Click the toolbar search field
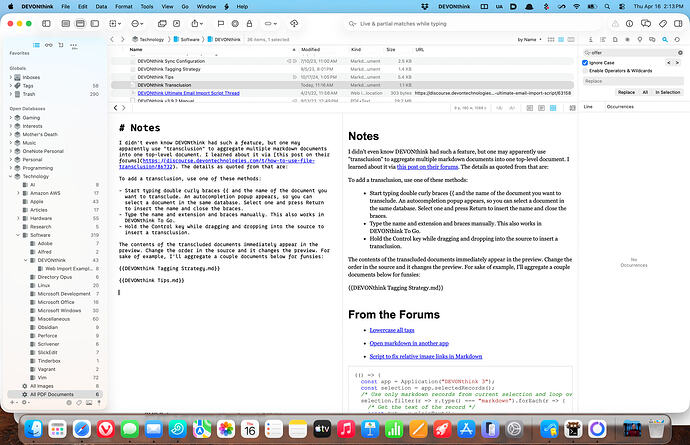This screenshot has width=690, height=445. (473, 24)
